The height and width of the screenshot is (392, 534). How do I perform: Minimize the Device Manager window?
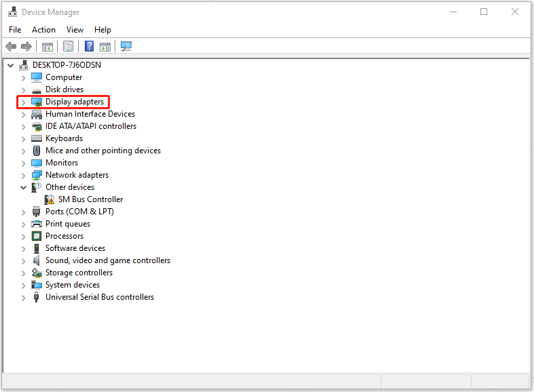pos(453,12)
